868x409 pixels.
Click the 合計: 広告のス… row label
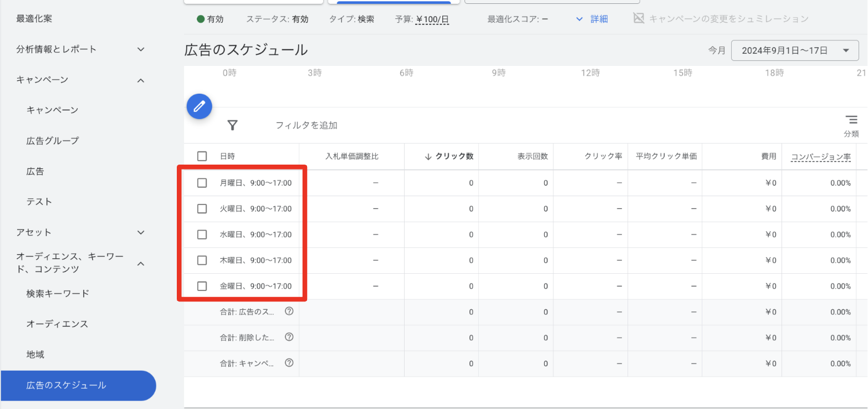pyautogui.click(x=247, y=312)
